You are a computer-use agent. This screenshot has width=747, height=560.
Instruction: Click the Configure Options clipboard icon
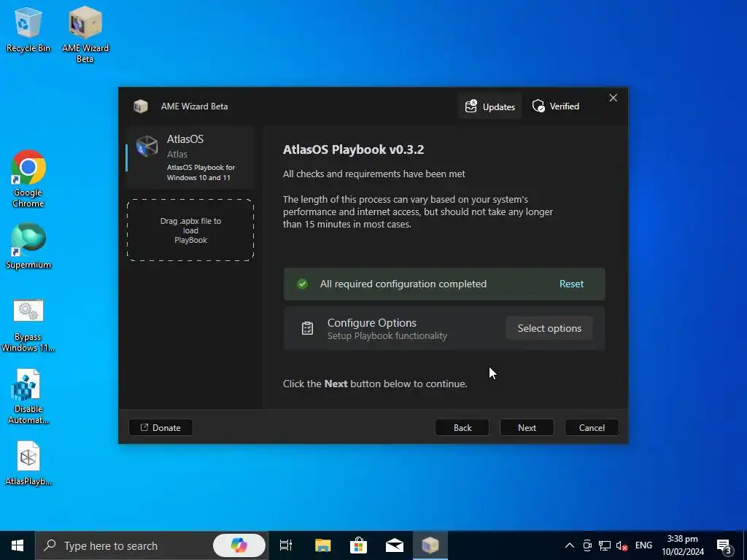point(307,328)
